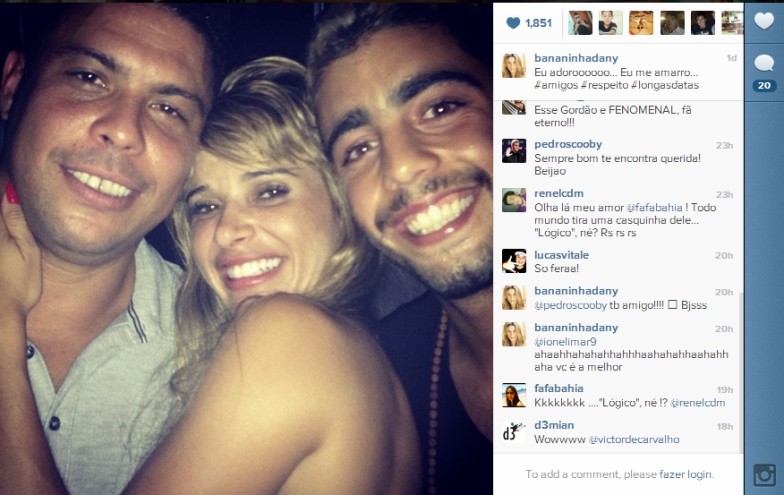Open pedroscooby's avatar in comments
This screenshot has height=495, width=784.
tap(514, 151)
